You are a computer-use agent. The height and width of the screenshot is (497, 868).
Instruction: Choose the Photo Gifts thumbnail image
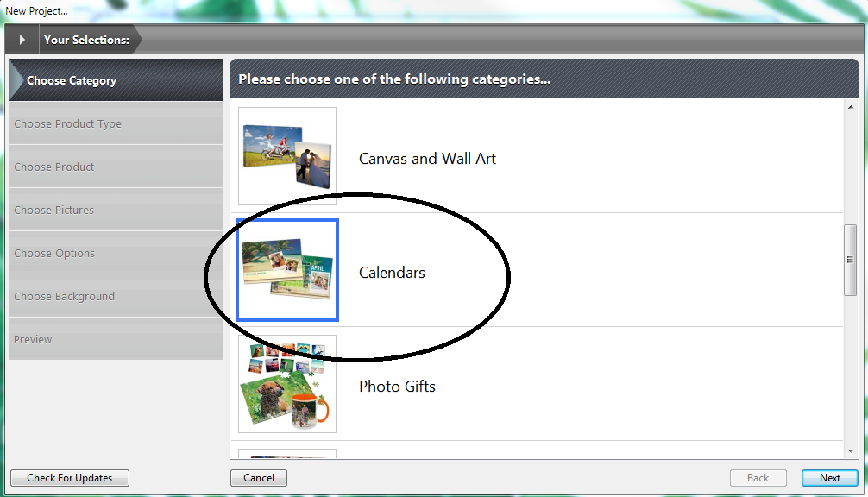(x=287, y=384)
